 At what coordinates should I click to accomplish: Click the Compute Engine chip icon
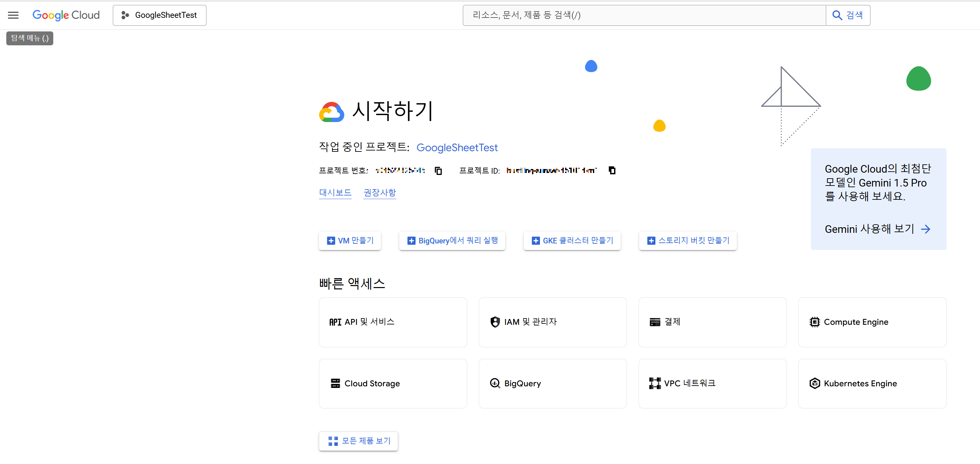point(815,322)
